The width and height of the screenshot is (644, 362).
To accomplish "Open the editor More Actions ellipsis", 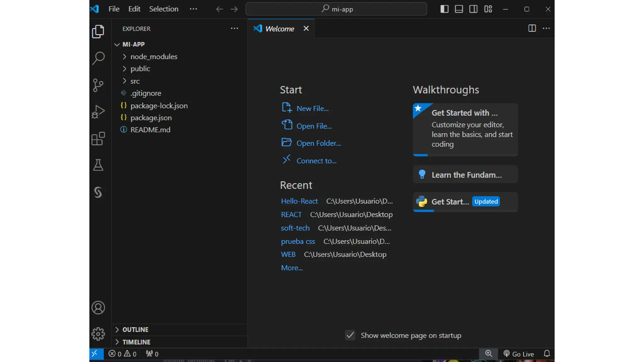I will click(547, 28).
